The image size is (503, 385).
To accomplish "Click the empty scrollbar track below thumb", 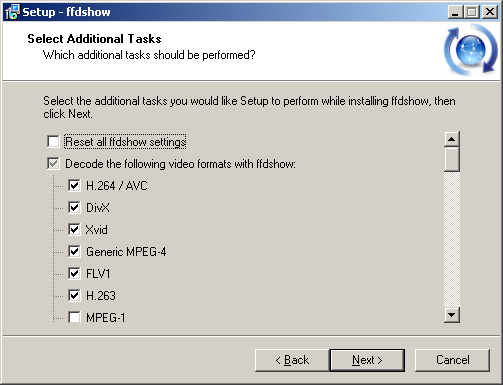I will [452, 239].
